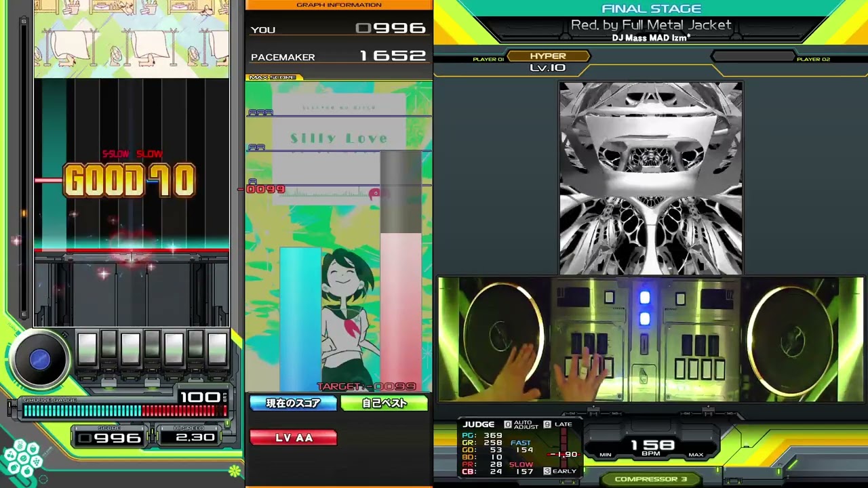The image size is (868, 488).
Task: Click the PLAYER 02 label
Action: click(813, 60)
